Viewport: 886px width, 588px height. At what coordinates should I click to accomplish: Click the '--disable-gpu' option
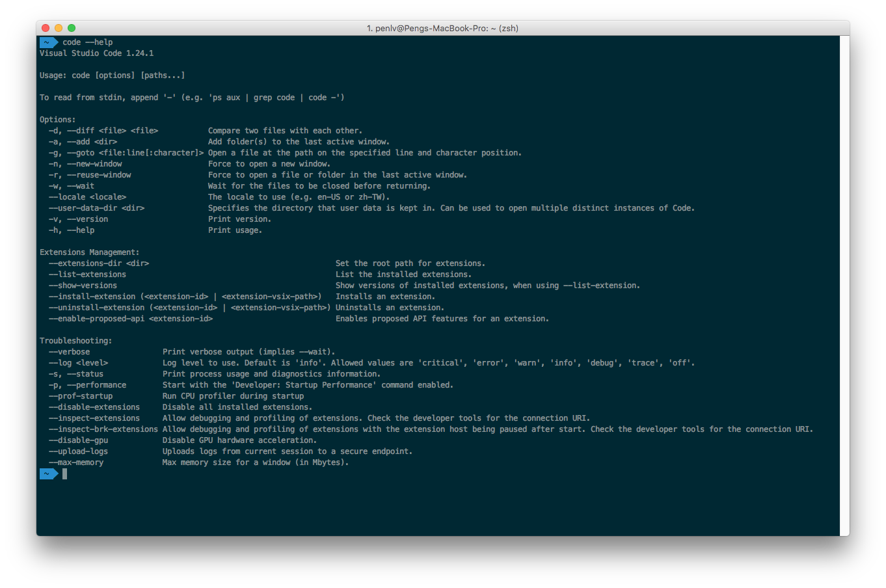(79, 440)
